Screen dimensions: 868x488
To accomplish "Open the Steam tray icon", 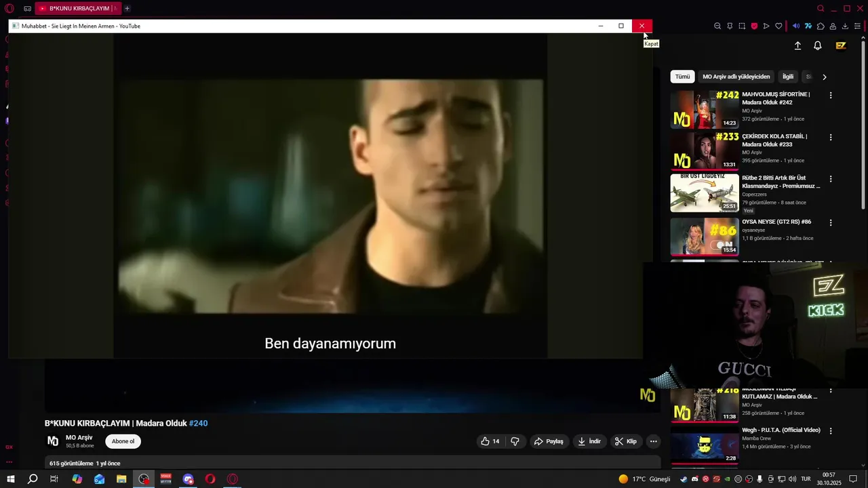I will point(684,479).
